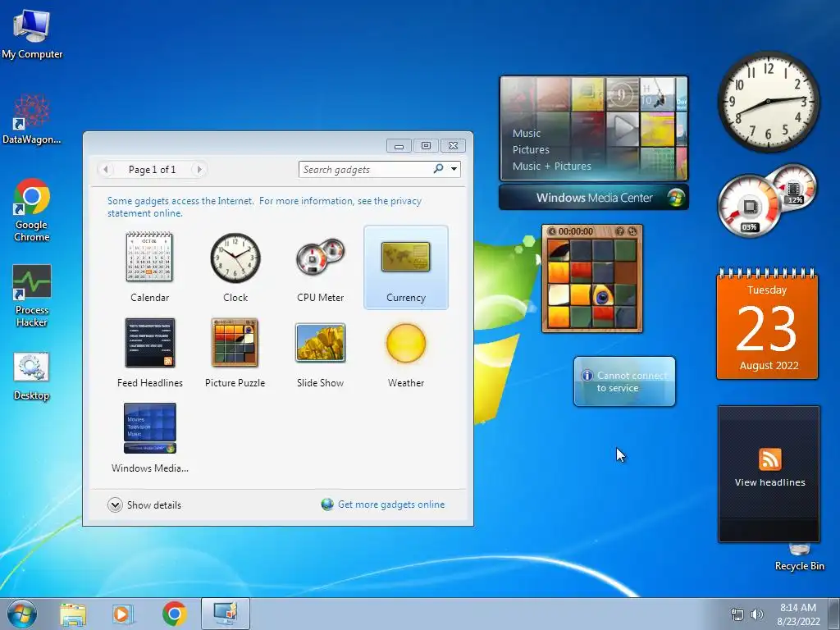Click the picture puzzle timer icon
The width and height of the screenshot is (840, 630).
552,231
